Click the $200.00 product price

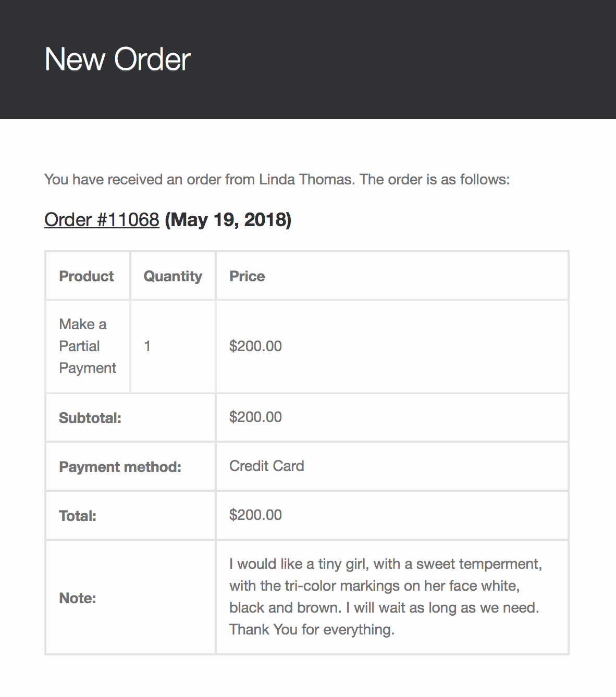(x=255, y=346)
